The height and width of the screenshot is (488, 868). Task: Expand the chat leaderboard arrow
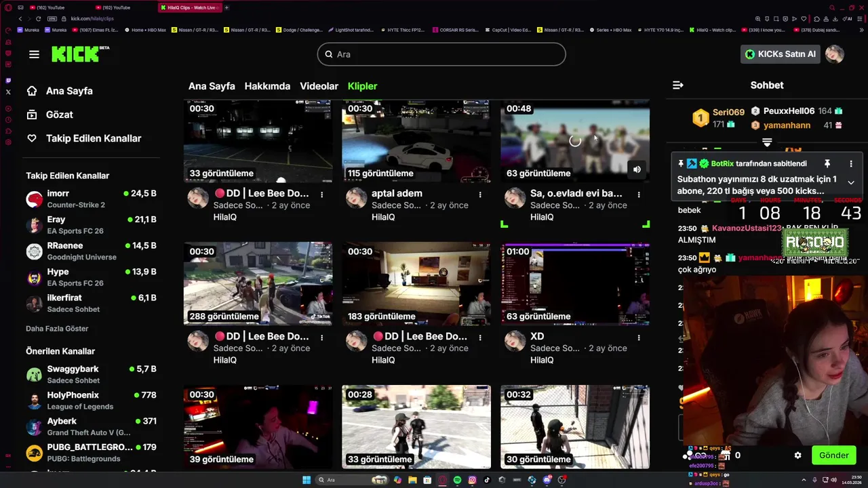click(x=767, y=142)
